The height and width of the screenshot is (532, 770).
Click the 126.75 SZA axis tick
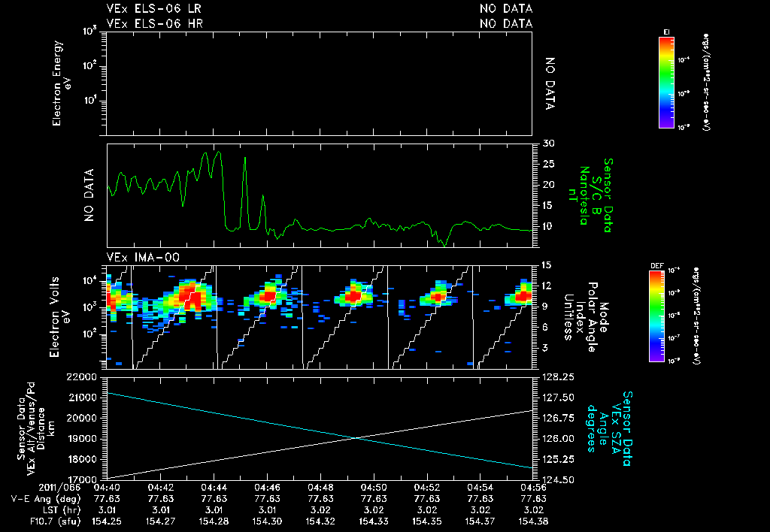[x=559, y=418]
